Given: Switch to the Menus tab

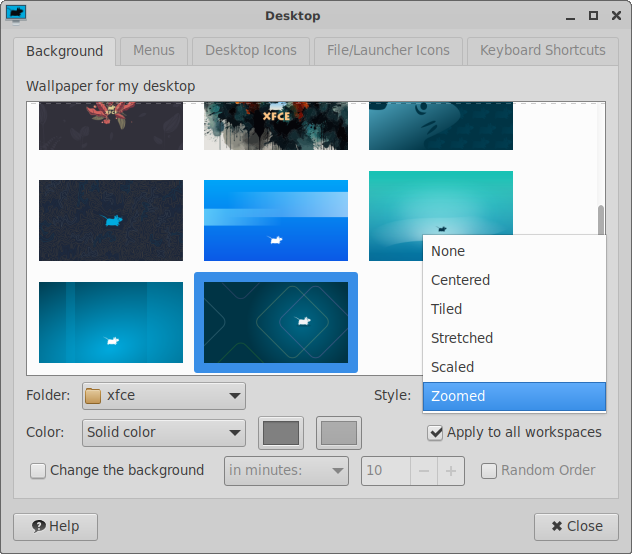Looking at the screenshot, I should 154,50.
